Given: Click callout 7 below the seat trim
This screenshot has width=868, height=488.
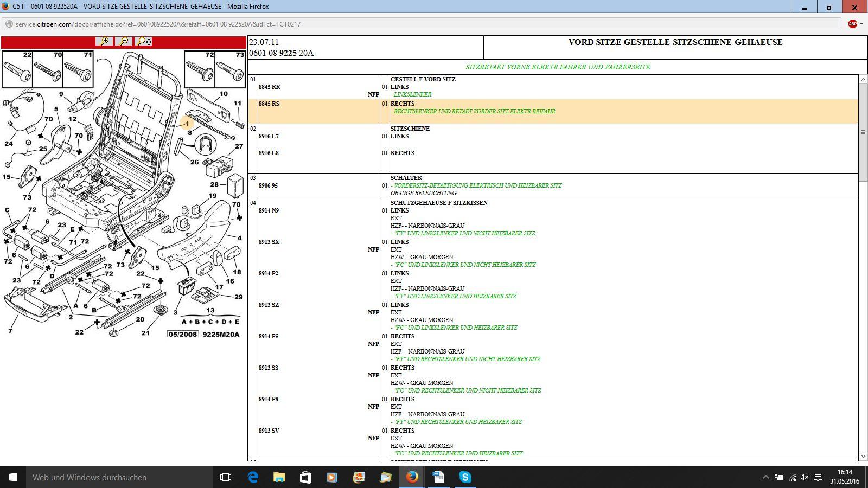Looking at the screenshot, I should 10,331.
